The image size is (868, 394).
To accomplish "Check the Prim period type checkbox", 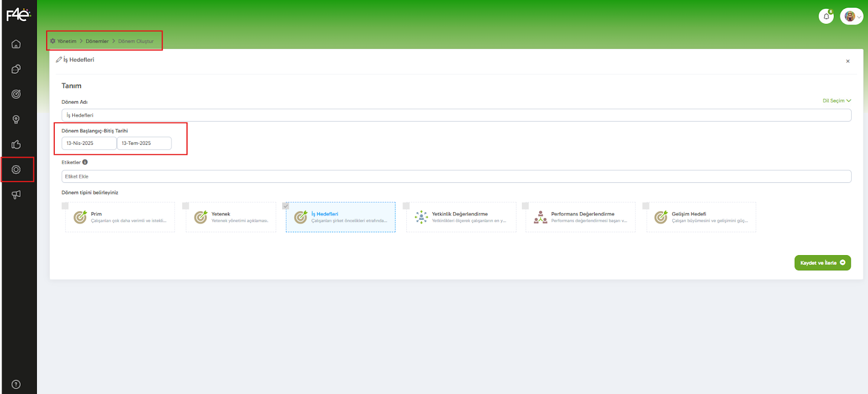I will [x=65, y=206].
